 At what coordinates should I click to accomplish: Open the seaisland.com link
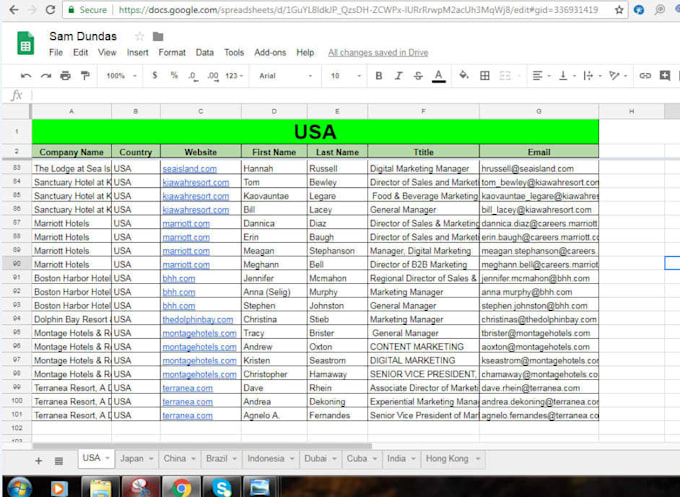pos(190,169)
